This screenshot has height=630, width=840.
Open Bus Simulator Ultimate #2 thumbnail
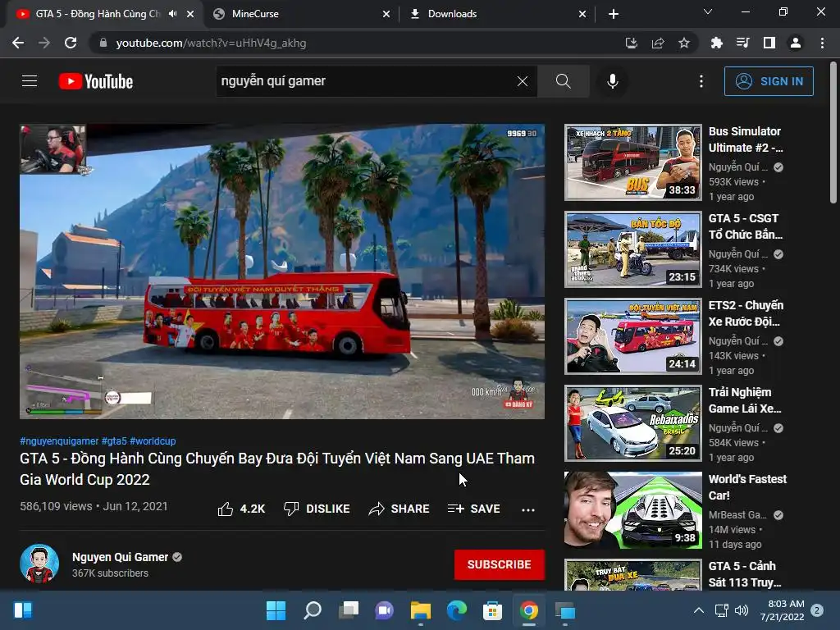[633, 162]
